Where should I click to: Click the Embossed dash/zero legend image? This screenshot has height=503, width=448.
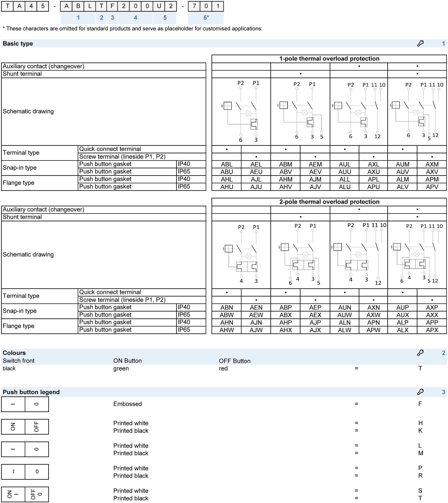[x=25, y=404]
